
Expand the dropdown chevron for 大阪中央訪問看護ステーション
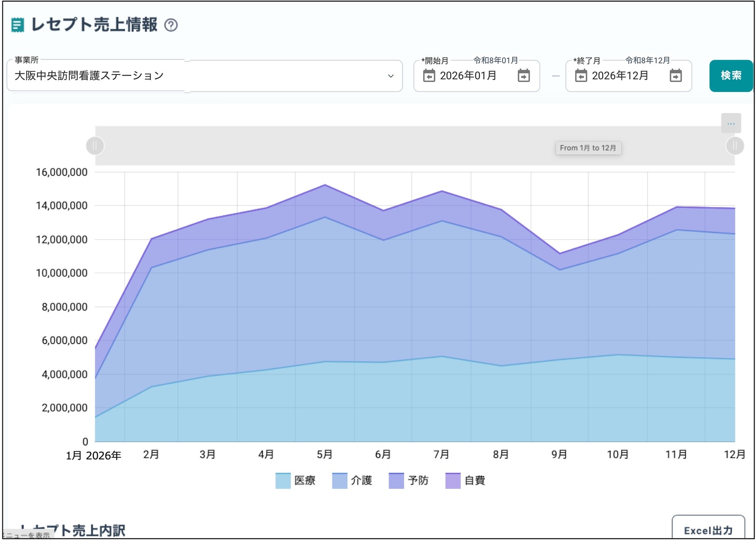point(391,76)
